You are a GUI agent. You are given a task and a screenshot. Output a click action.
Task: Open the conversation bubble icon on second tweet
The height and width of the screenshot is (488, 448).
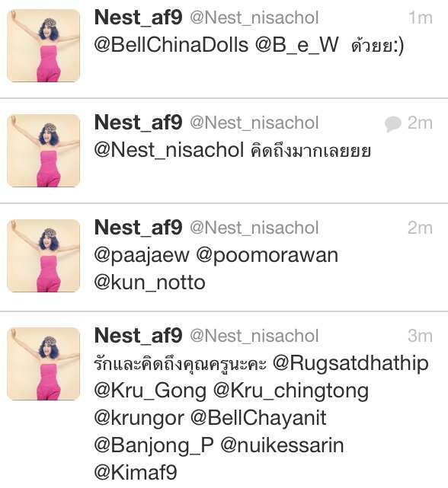pyautogui.click(x=392, y=124)
